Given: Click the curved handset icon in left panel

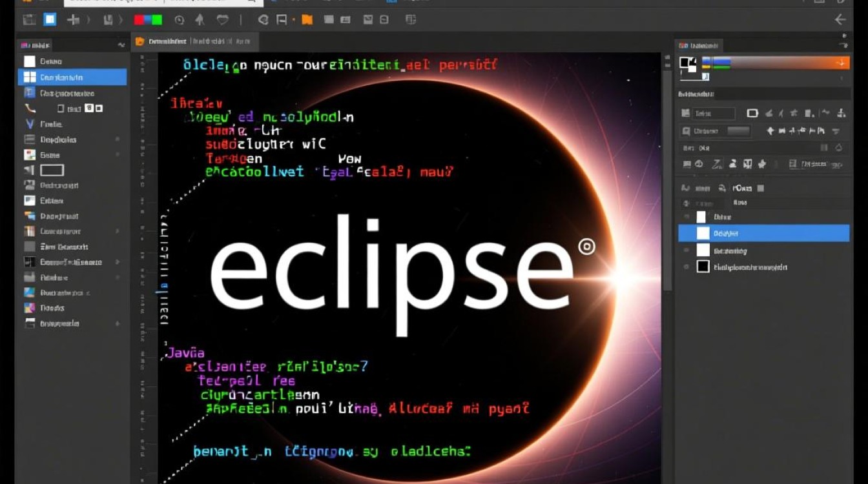Looking at the screenshot, I should tap(30, 108).
